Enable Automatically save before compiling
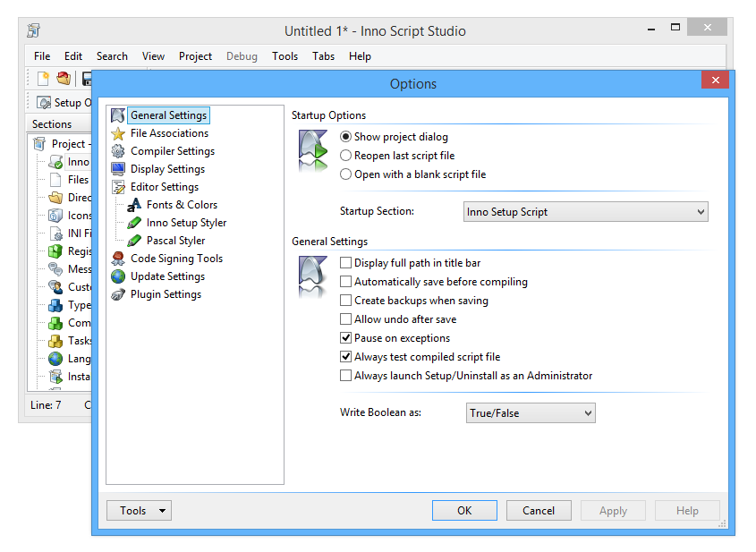The height and width of the screenshot is (552, 756). click(345, 282)
